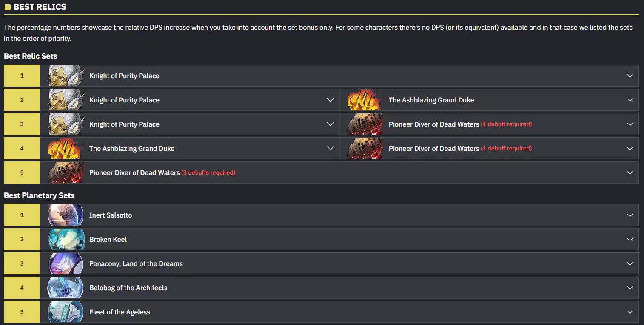
Task: Click the Inert Salsotto planetary icon
Action: click(65, 215)
